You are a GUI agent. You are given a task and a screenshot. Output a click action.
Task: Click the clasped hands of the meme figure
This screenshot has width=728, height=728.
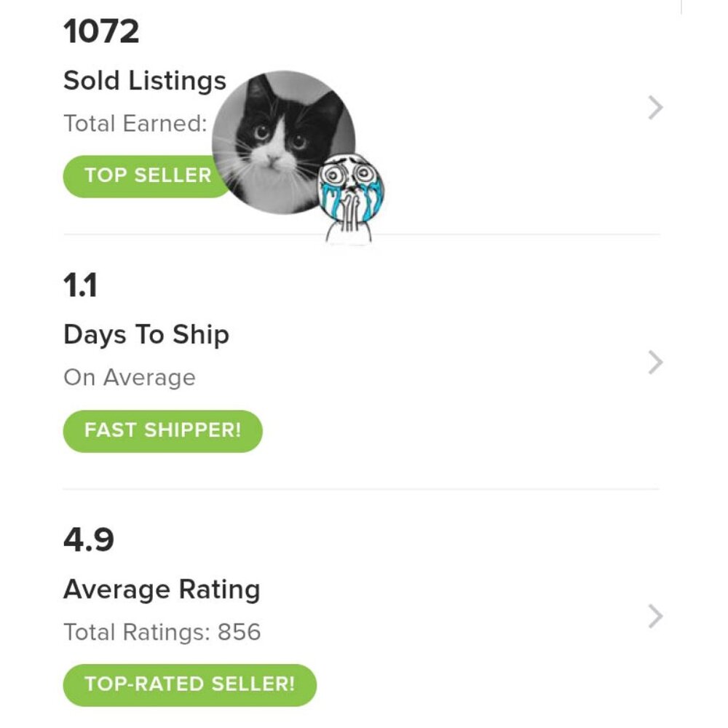click(348, 211)
